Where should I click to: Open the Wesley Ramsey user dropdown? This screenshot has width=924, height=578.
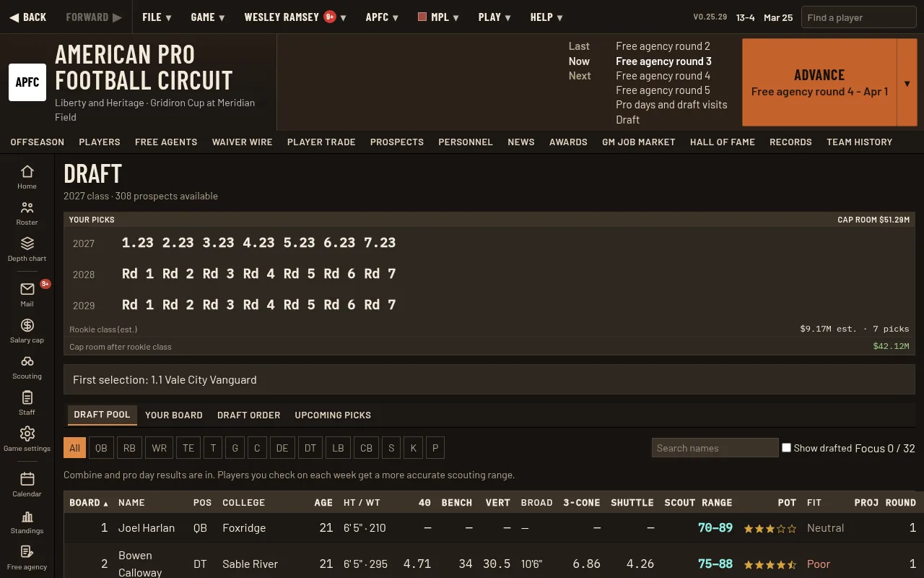(295, 17)
